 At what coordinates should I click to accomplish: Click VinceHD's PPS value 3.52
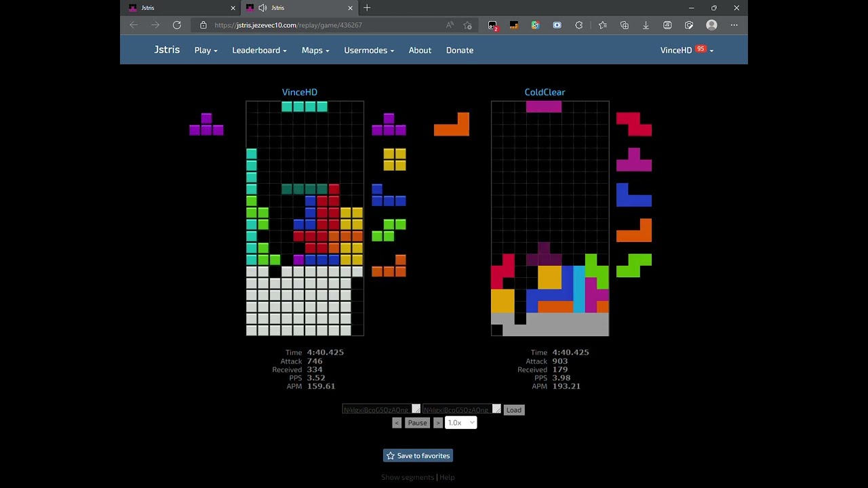tap(316, 378)
